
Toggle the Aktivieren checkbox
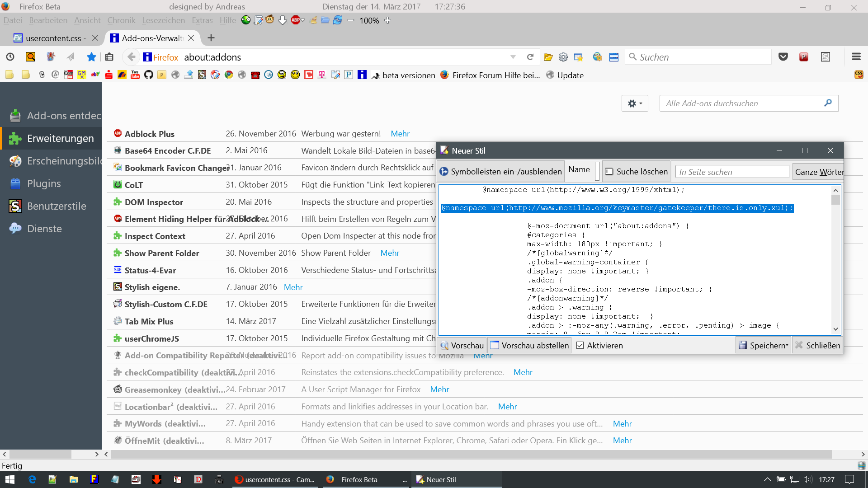coord(580,346)
